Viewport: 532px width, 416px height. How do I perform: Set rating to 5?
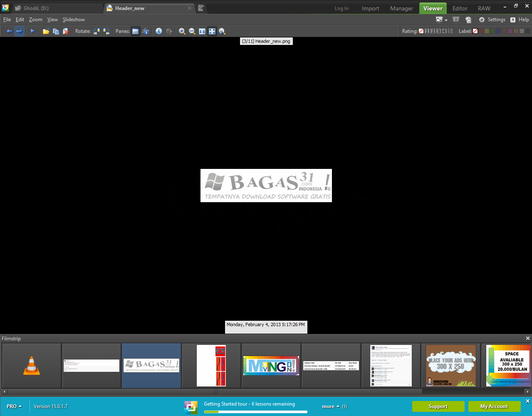[x=450, y=31]
